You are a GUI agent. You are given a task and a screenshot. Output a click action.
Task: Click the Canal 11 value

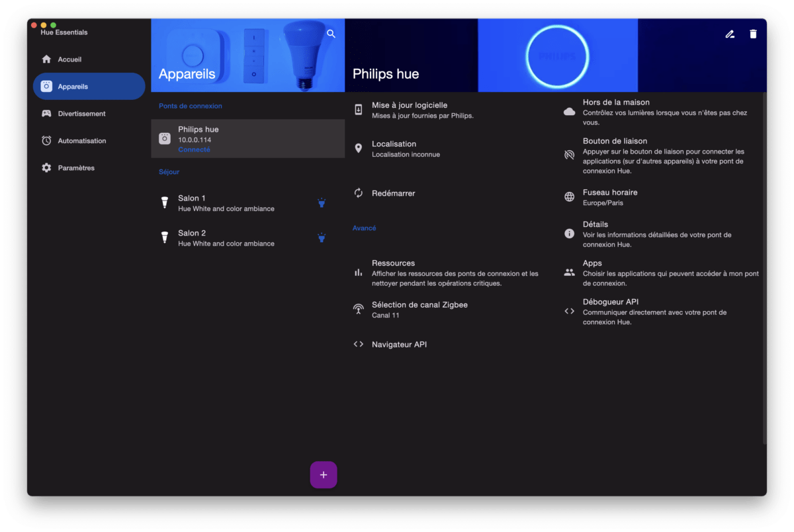[x=385, y=316]
